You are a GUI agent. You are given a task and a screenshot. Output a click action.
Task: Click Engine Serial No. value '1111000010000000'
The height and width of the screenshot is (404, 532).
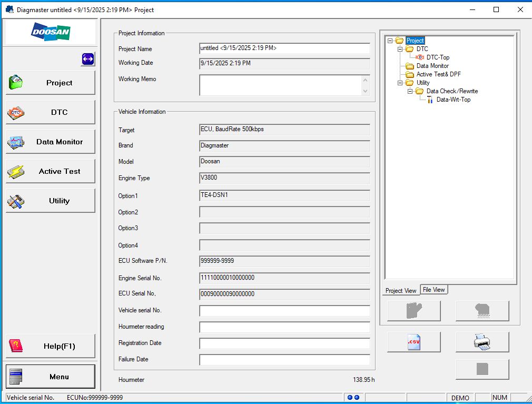284,278
